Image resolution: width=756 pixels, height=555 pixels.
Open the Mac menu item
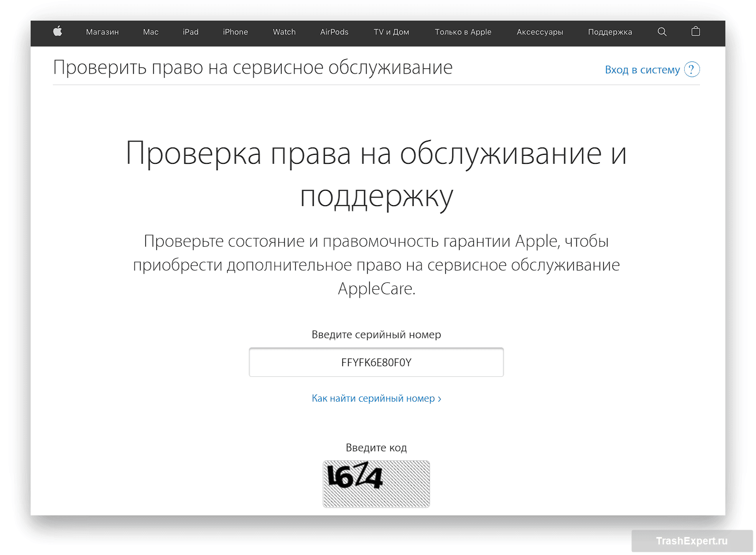coord(151,32)
